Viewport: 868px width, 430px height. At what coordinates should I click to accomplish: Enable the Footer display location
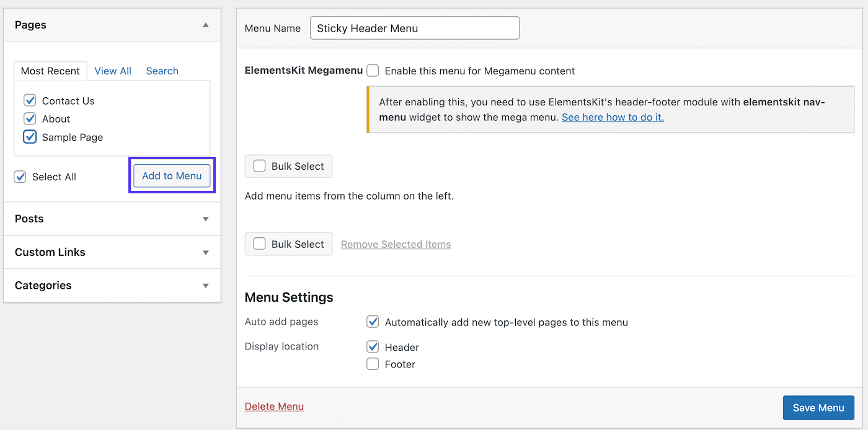(373, 364)
